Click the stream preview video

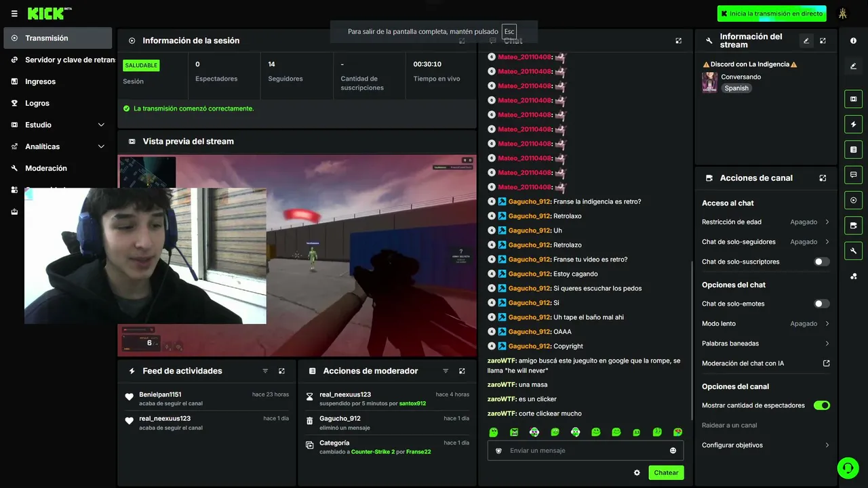297,256
